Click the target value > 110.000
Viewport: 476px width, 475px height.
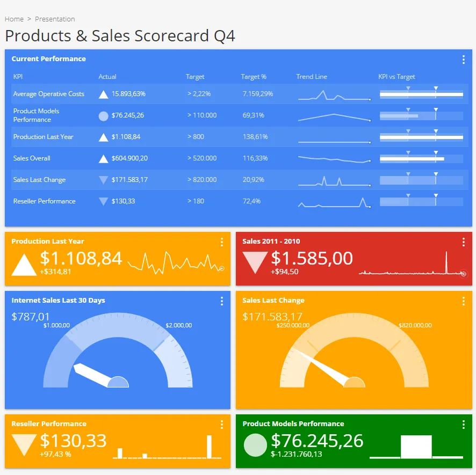point(202,115)
